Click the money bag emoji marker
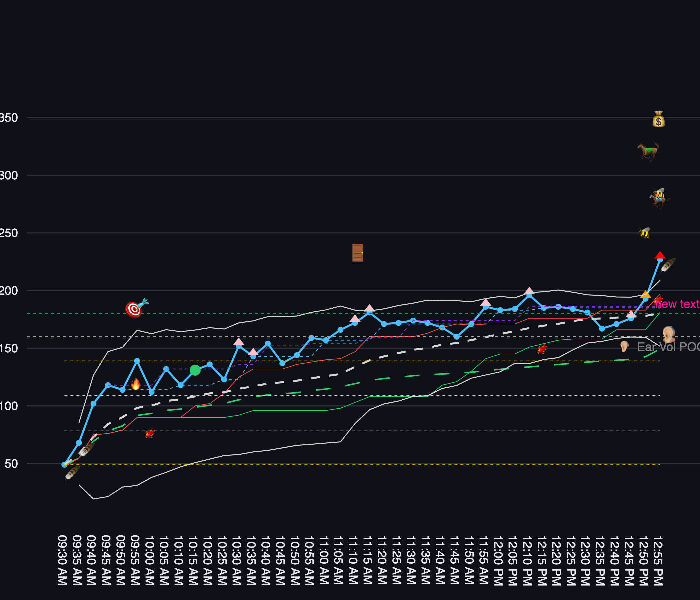The image size is (700, 600). [658, 119]
